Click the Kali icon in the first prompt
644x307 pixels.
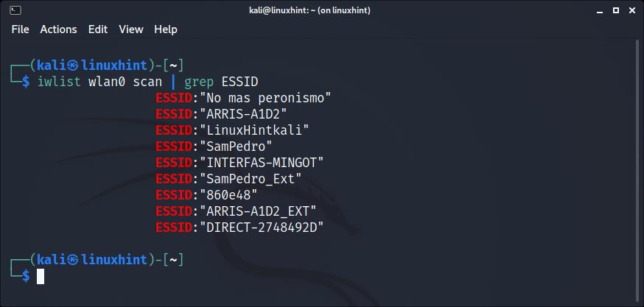(x=73, y=66)
